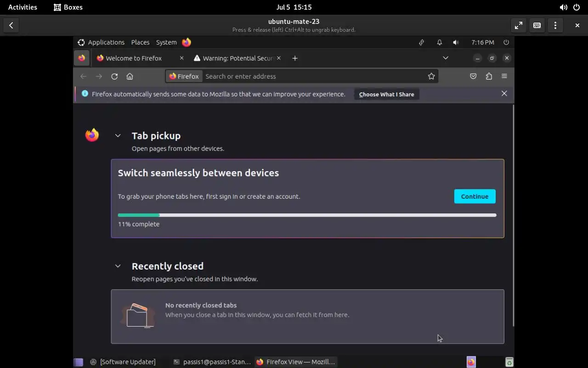Open MATE notifications bell icon

tap(439, 42)
